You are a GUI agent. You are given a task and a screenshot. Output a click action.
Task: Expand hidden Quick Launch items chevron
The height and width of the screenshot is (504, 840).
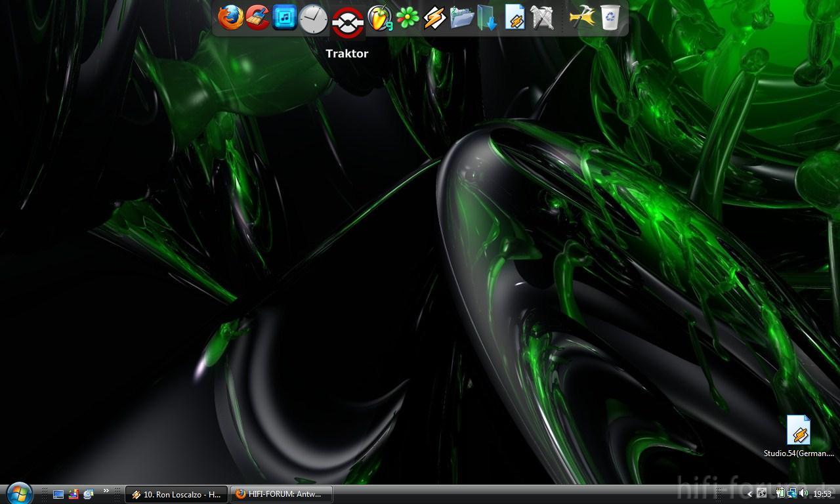(x=106, y=491)
